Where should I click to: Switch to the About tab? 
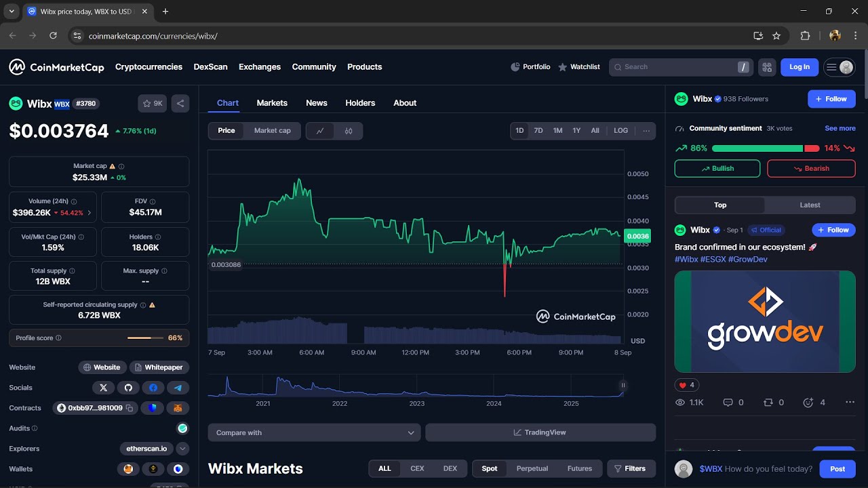tap(405, 103)
